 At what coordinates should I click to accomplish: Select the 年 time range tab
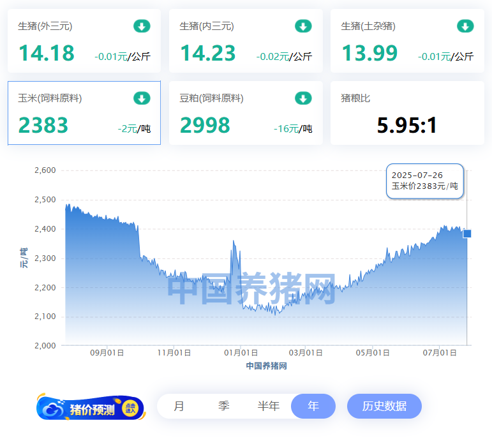[x=313, y=406]
